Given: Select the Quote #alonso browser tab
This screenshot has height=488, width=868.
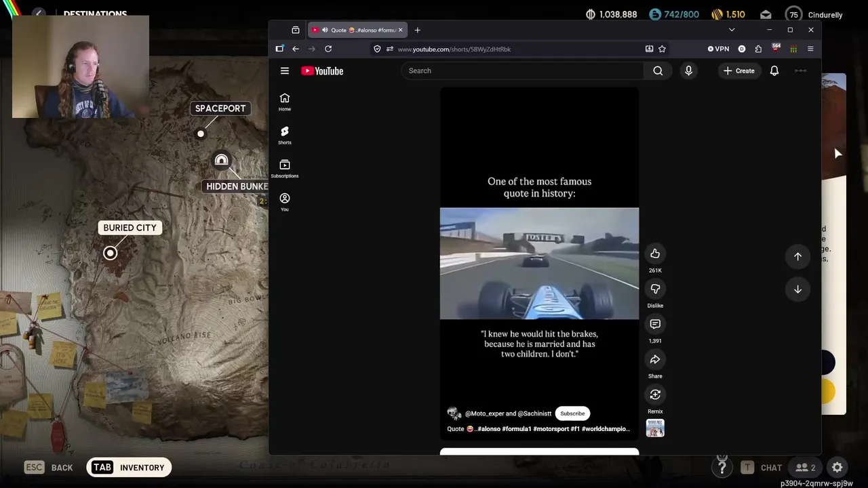Looking at the screenshot, I should coord(358,30).
